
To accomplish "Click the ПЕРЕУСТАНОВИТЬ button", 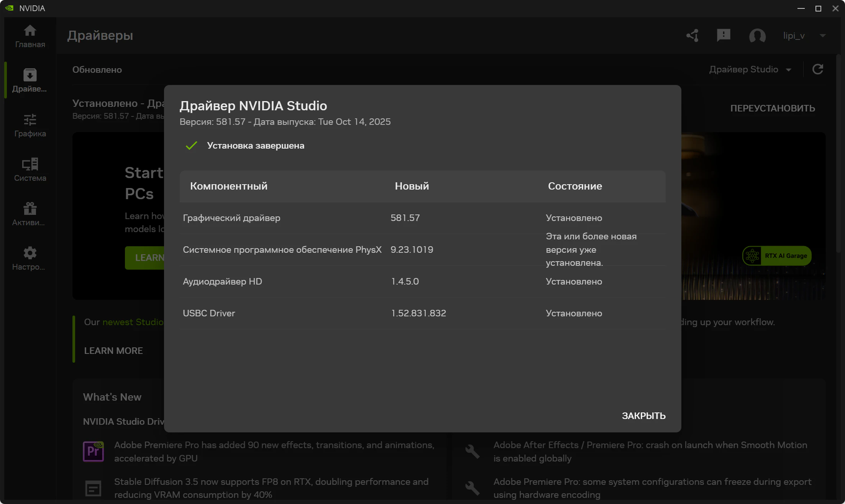I will [x=772, y=108].
